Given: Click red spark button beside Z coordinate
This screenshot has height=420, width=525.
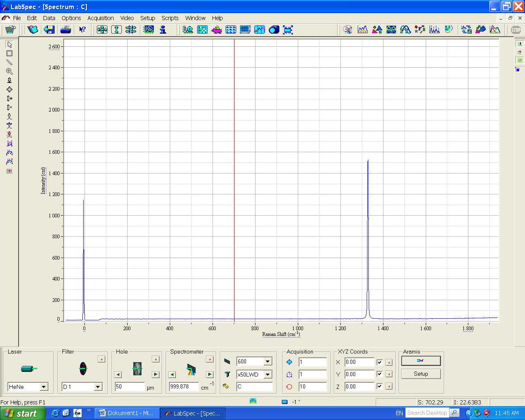Looking at the screenshot, I should (x=389, y=386).
